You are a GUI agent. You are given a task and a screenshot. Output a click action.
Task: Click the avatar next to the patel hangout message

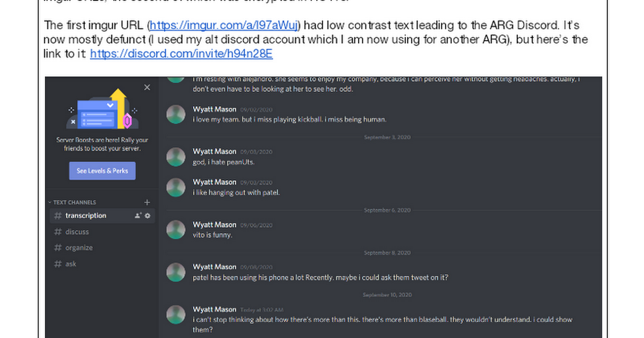pos(175,187)
